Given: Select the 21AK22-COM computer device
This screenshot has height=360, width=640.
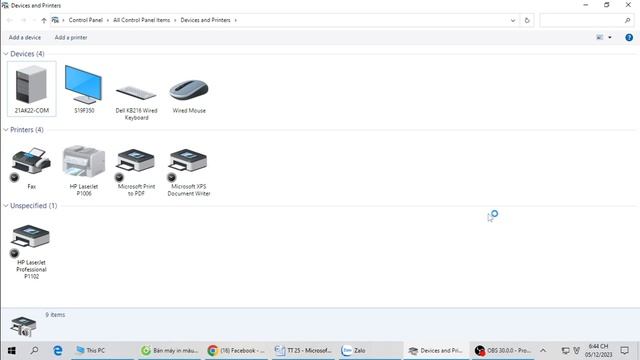Looking at the screenshot, I should tap(31, 89).
